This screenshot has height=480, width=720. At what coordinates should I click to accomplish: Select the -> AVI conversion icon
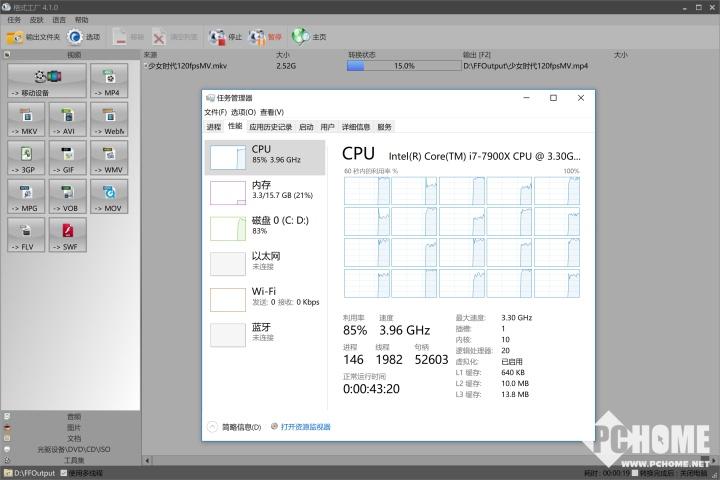[68, 119]
